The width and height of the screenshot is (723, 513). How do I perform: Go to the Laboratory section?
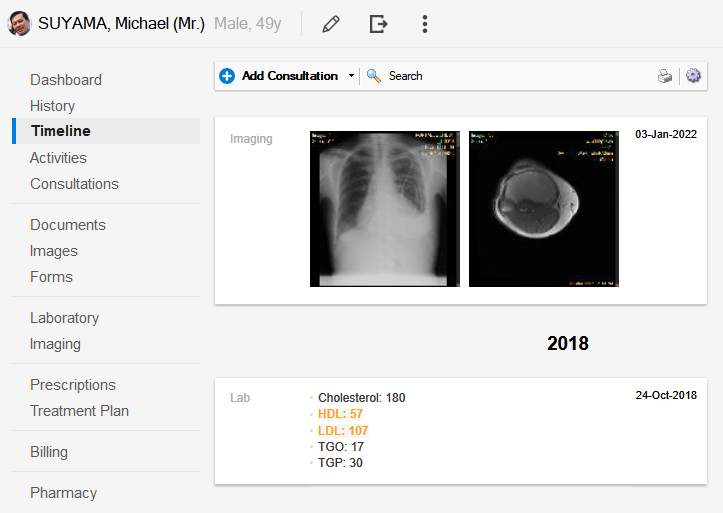tap(64, 318)
